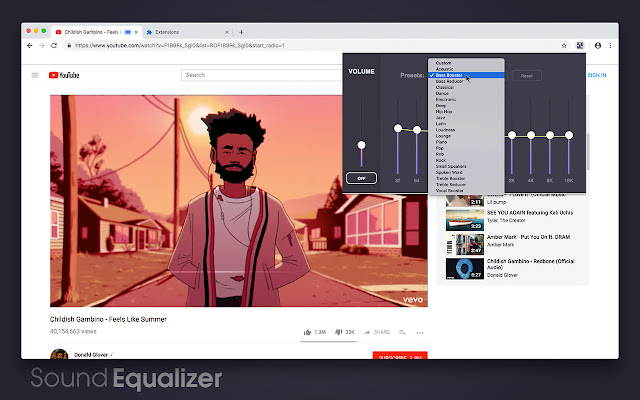Close the Extensions tab
The width and height of the screenshot is (640, 400).
click(227, 32)
